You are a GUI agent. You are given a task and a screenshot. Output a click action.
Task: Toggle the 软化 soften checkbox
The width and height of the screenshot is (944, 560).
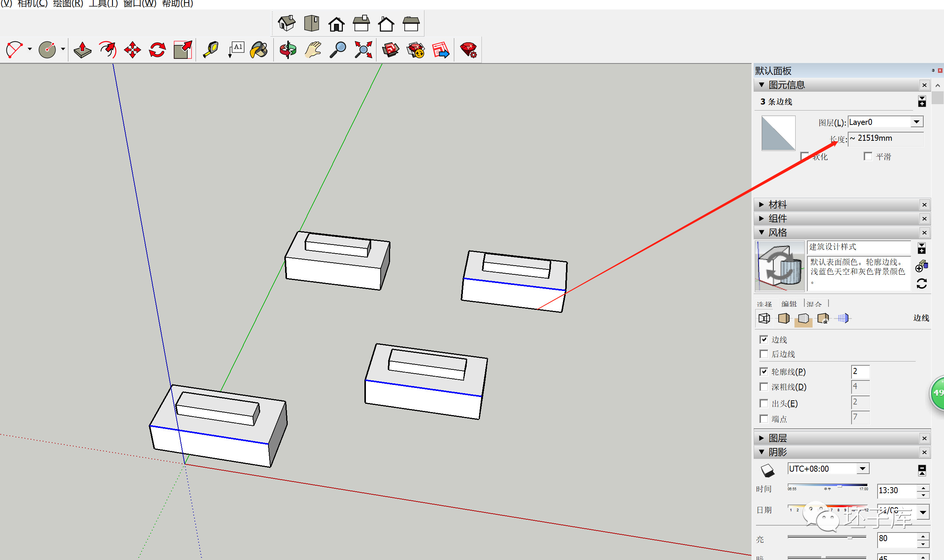804,156
